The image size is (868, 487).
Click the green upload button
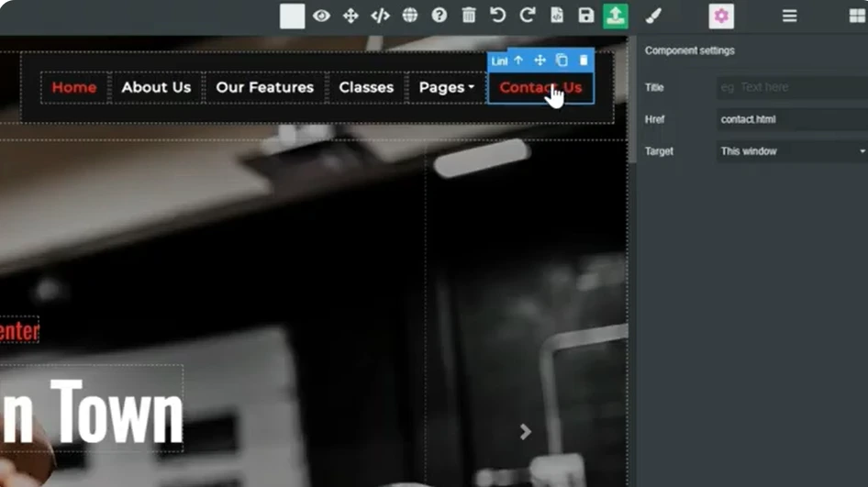(615, 16)
